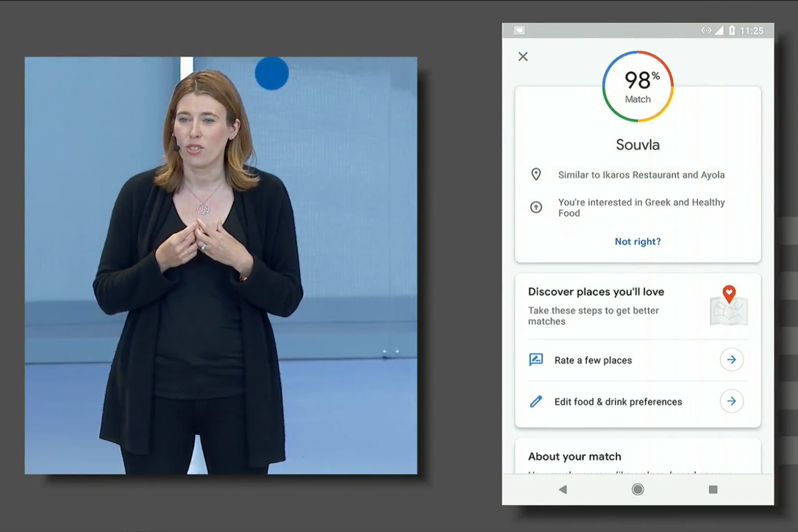Click the location pin icon beside Similar places

click(536, 174)
